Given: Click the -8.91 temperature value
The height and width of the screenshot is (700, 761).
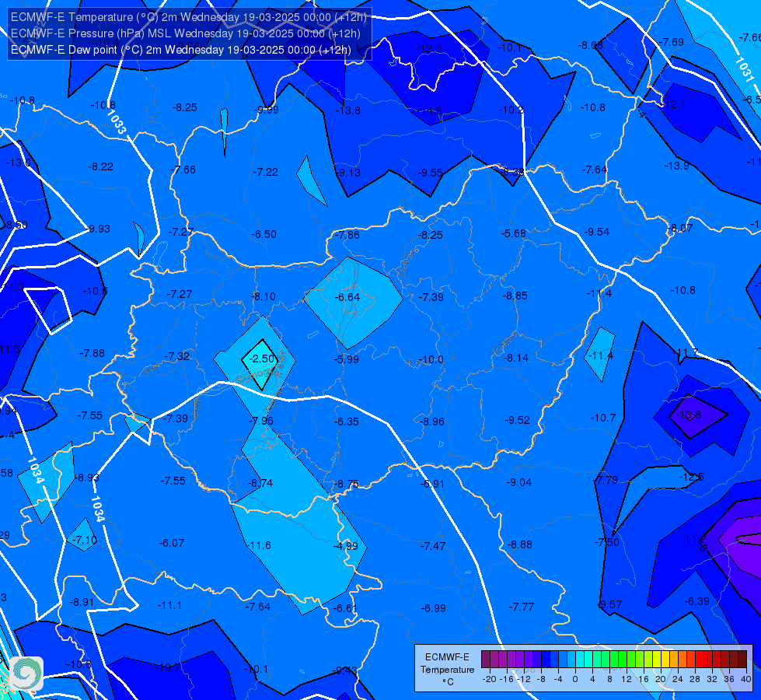Looking at the screenshot, I should (x=82, y=602).
